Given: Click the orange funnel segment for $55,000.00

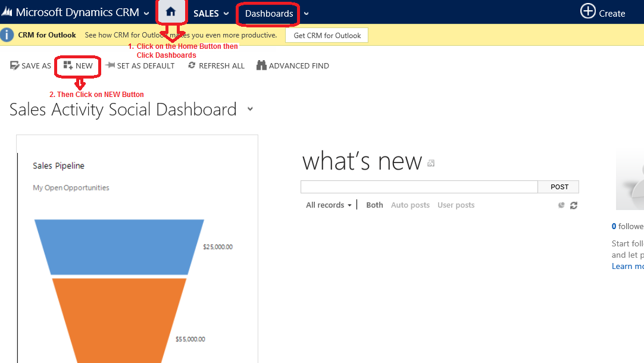Looking at the screenshot, I should (x=119, y=320).
